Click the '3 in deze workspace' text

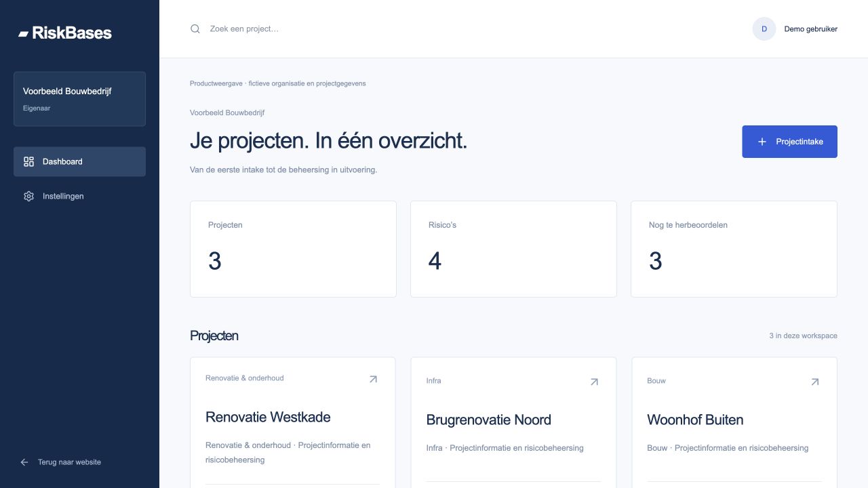pos(803,335)
